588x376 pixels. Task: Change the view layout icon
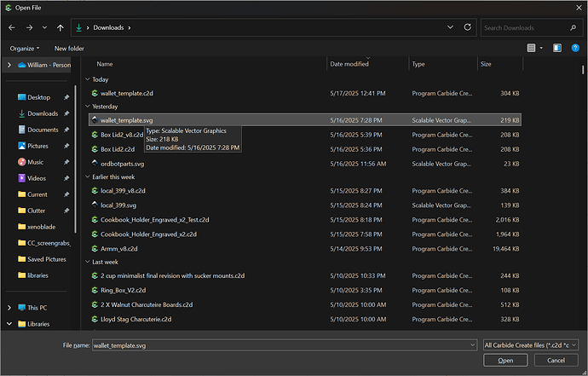point(531,48)
